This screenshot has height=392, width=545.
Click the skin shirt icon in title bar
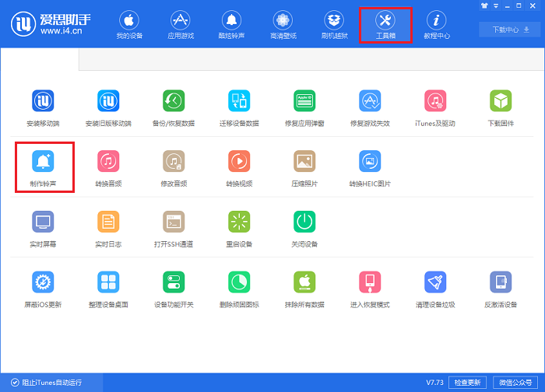coord(484,5)
